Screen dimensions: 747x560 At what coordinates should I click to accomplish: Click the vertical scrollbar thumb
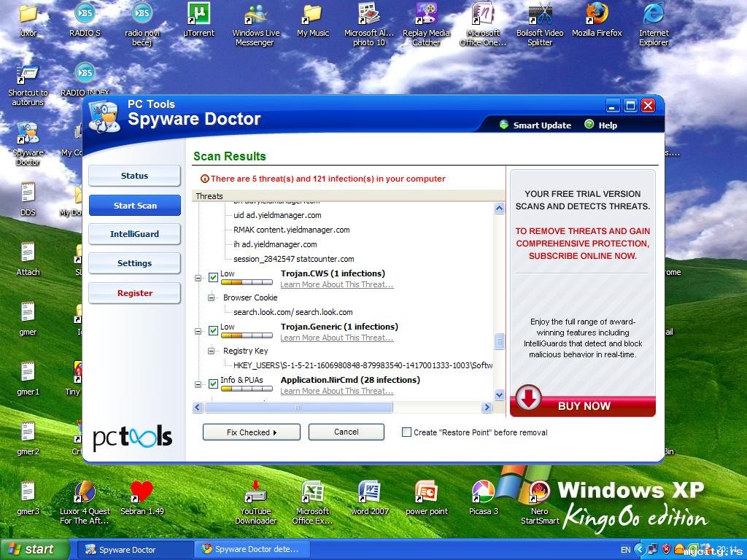tap(499, 341)
